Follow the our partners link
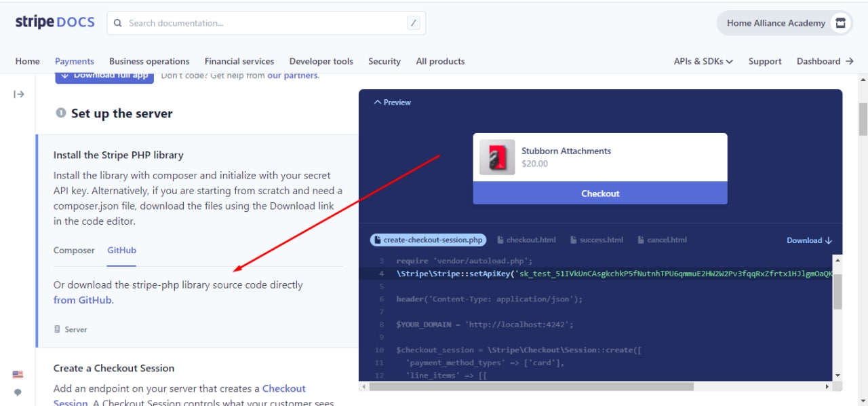The width and height of the screenshot is (868, 406). [x=292, y=75]
